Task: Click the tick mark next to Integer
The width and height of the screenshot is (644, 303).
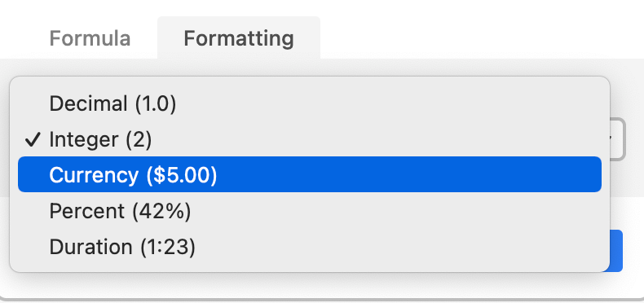Action: [x=33, y=139]
